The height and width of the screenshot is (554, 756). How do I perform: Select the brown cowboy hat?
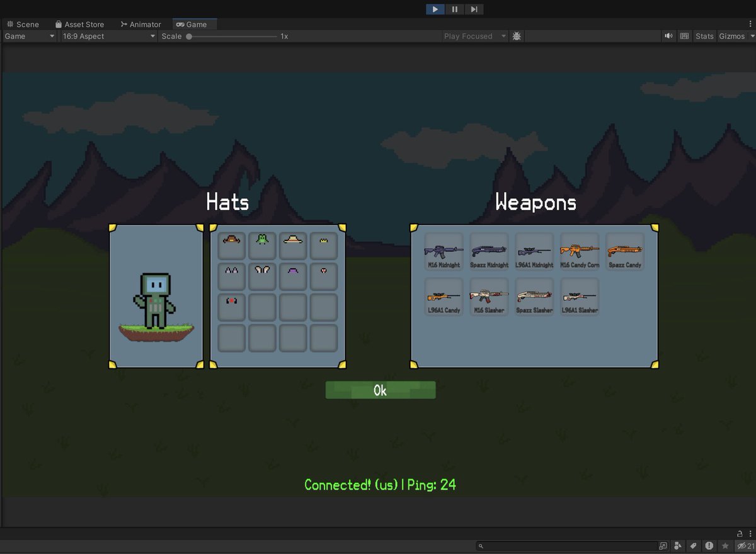pyautogui.click(x=232, y=246)
